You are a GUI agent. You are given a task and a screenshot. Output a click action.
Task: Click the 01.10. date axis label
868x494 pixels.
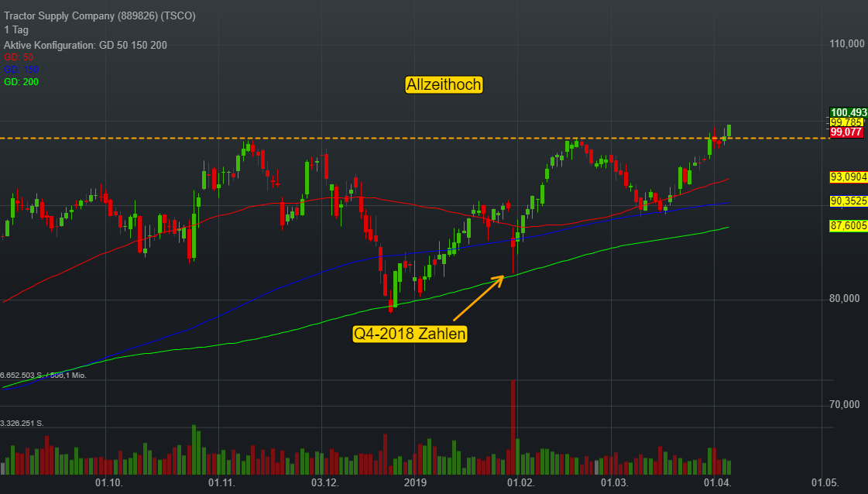(x=108, y=482)
